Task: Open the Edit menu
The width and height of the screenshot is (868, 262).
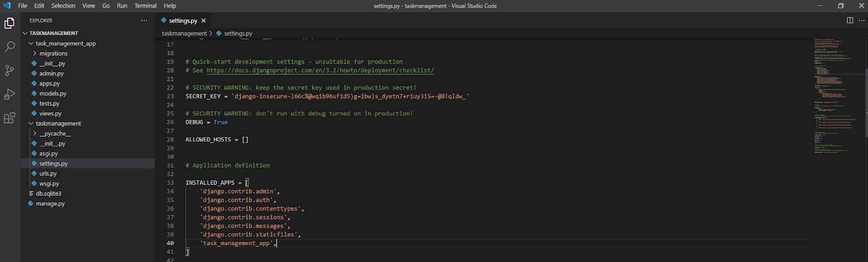Action: [39, 5]
